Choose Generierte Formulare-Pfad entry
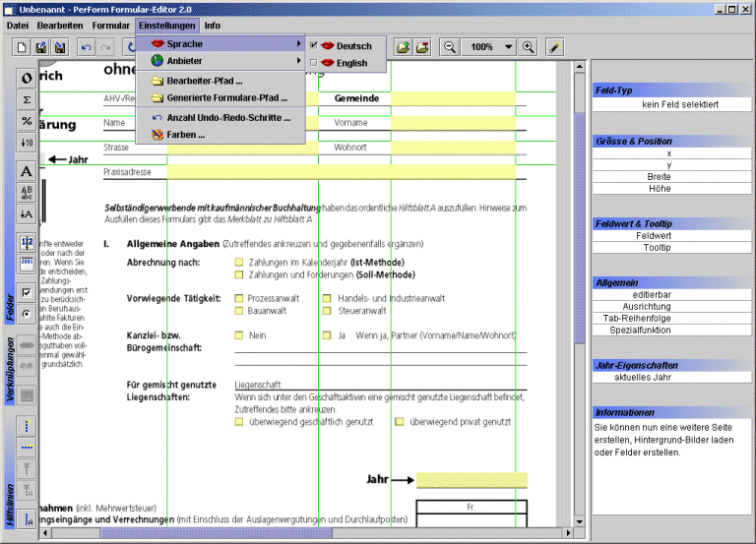This screenshot has width=756, height=544. click(220, 97)
